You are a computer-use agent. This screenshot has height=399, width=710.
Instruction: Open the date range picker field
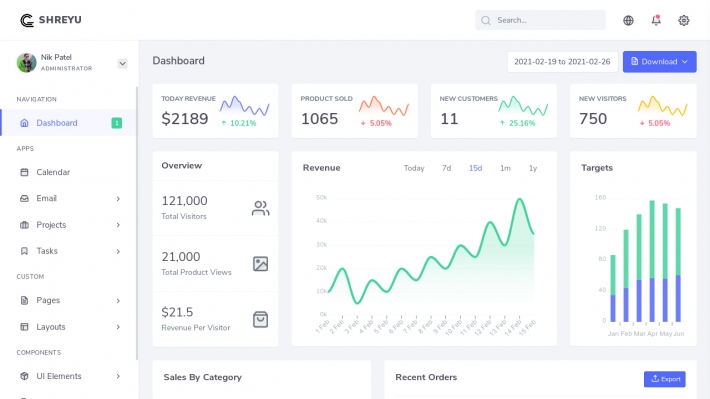coord(562,62)
